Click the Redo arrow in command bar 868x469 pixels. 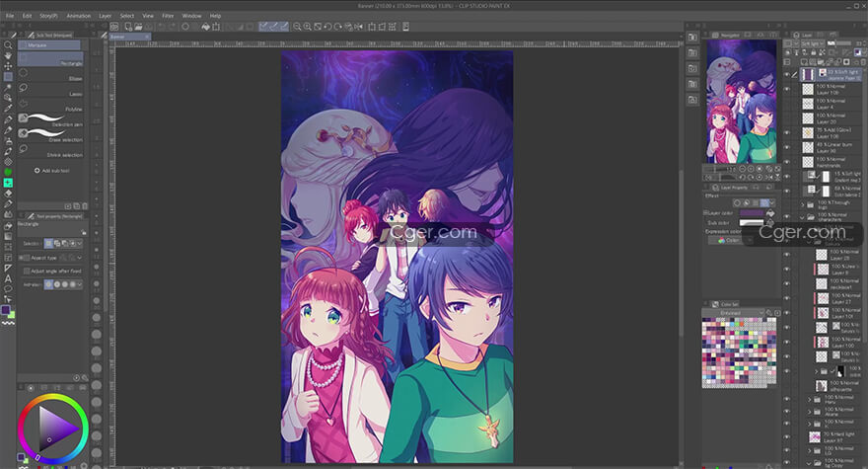(x=171, y=27)
